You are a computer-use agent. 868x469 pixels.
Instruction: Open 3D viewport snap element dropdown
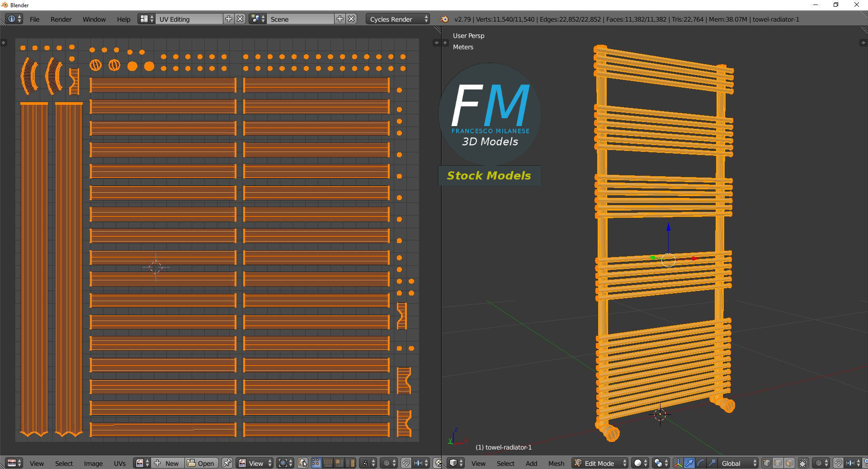pyautogui.click(x=853, y=463)
